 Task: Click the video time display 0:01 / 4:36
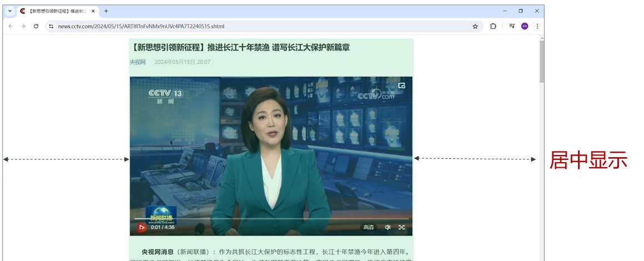tap(163, 227)
